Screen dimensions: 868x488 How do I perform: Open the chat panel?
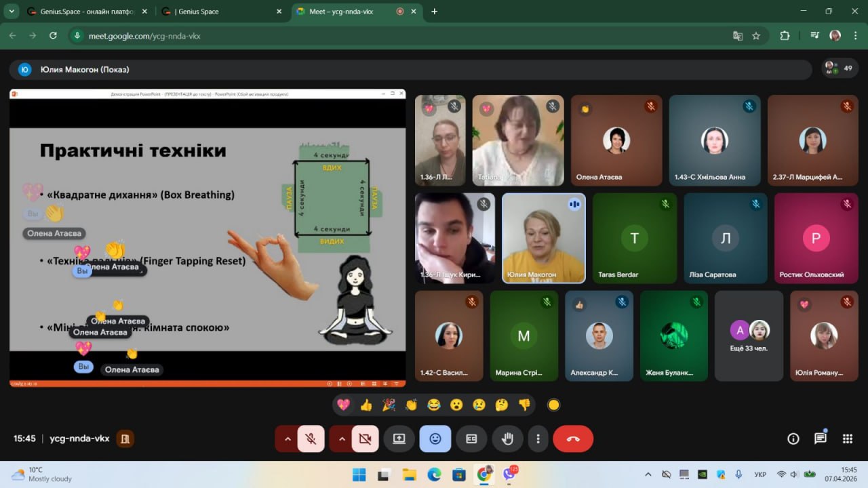(821, 439)
